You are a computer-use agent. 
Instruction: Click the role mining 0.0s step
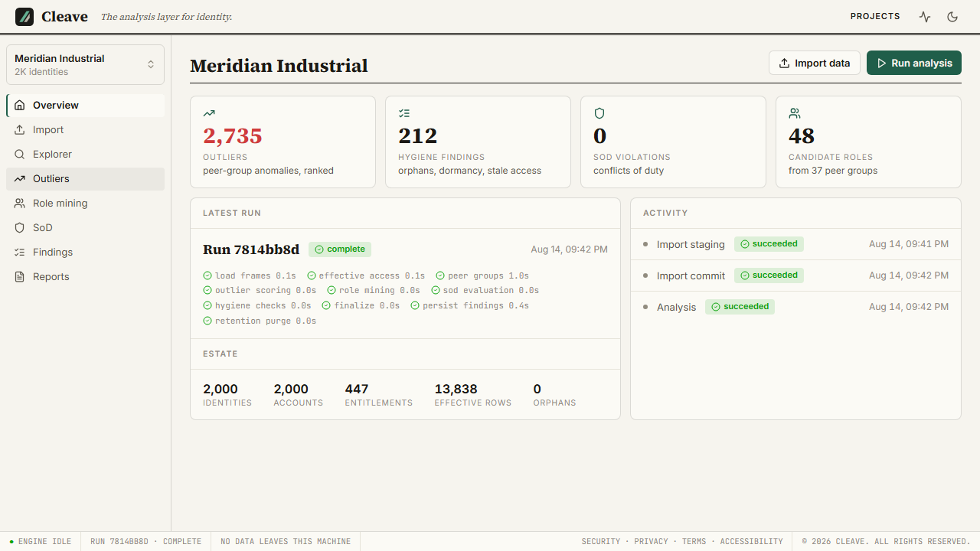[374, 291]
